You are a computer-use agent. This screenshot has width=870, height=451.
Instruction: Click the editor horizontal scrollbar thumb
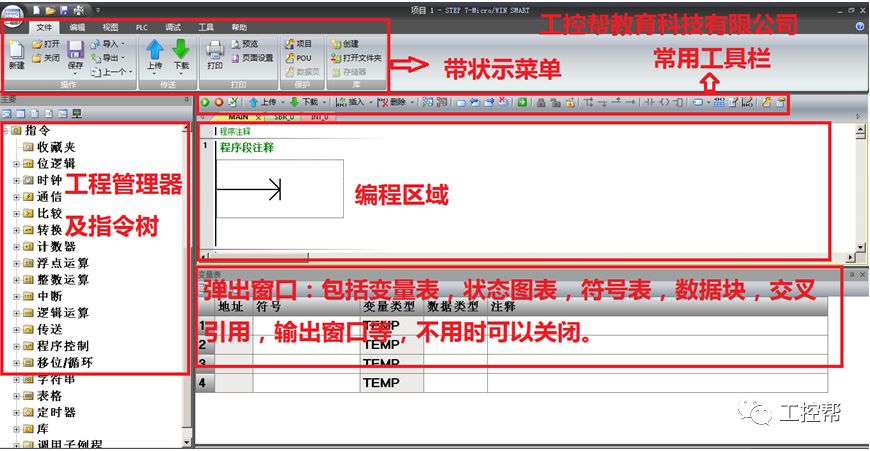[259, 257]
